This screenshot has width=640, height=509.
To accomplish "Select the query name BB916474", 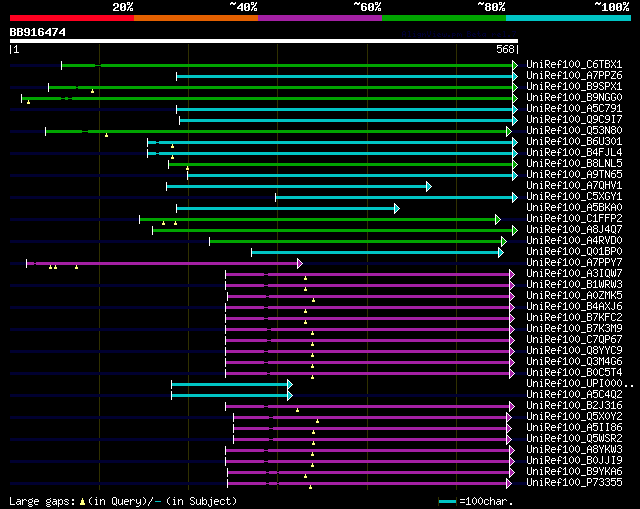I will tap(38, 32).
